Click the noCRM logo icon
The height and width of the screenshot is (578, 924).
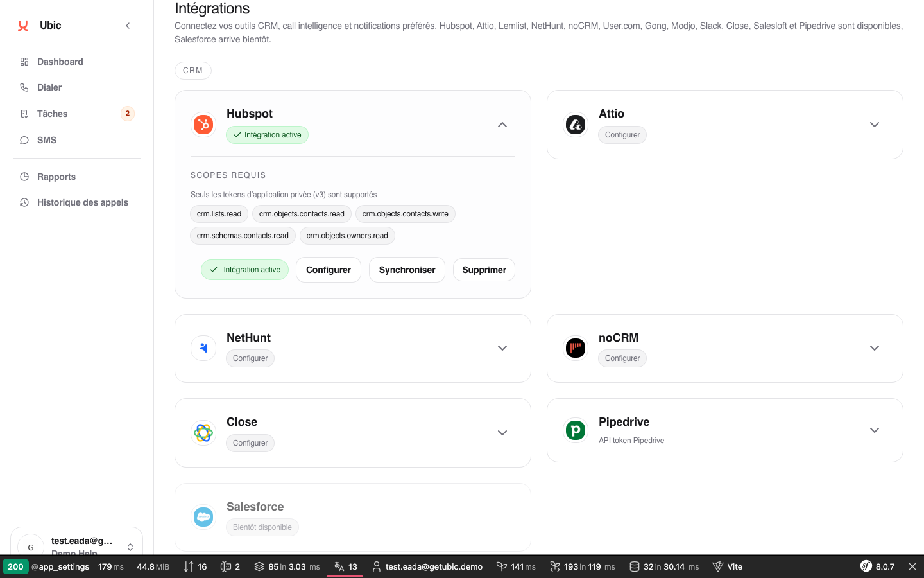[x=576, y=348]
